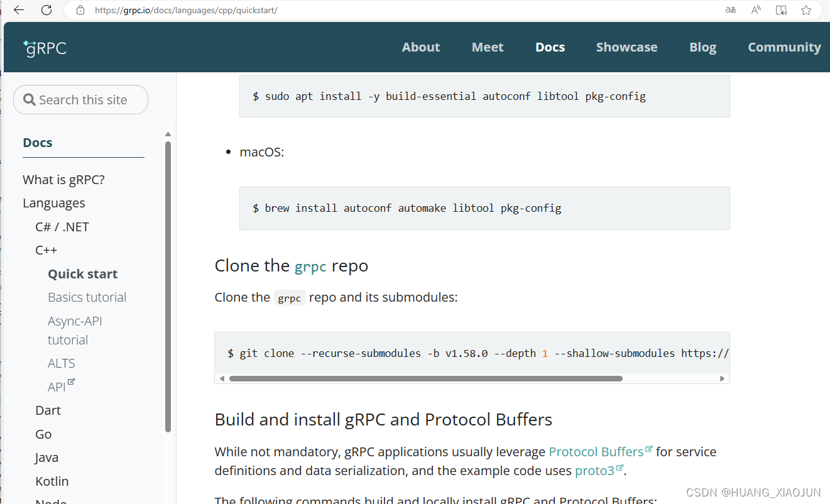The height and width of the screenshot is (504, 830).
Task: Expand the Java language section
Action: [x=46, y=457]
